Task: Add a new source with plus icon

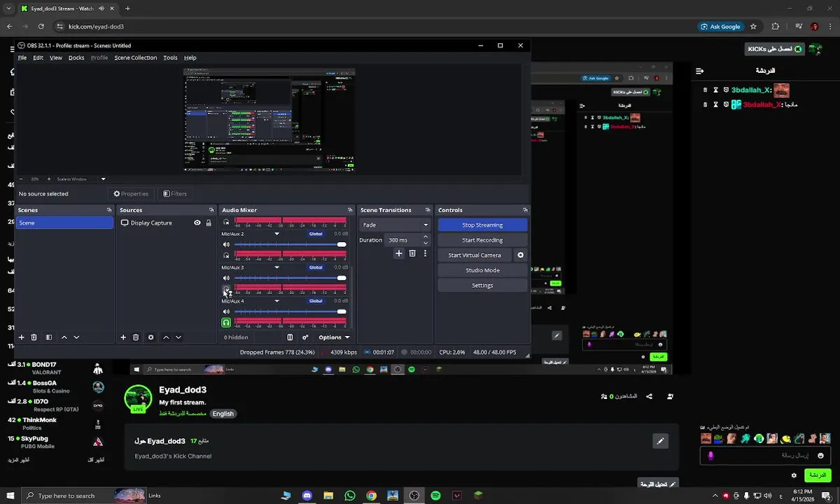Action: click(123, 337)
